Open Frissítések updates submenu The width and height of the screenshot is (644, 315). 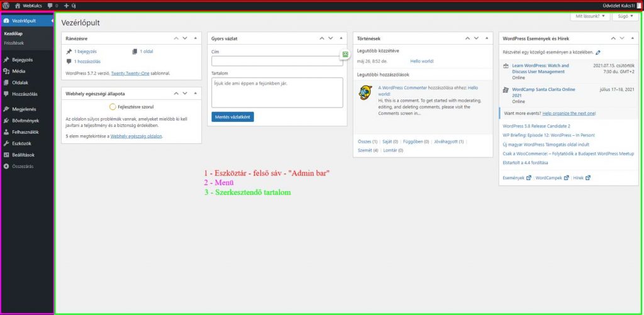tap(14, 42)
